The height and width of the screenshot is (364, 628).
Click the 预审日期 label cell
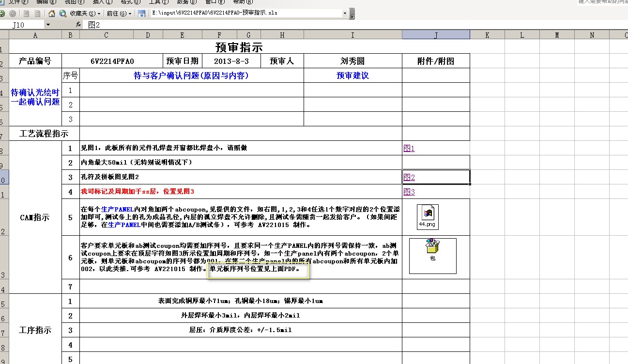tap(182, 61)
